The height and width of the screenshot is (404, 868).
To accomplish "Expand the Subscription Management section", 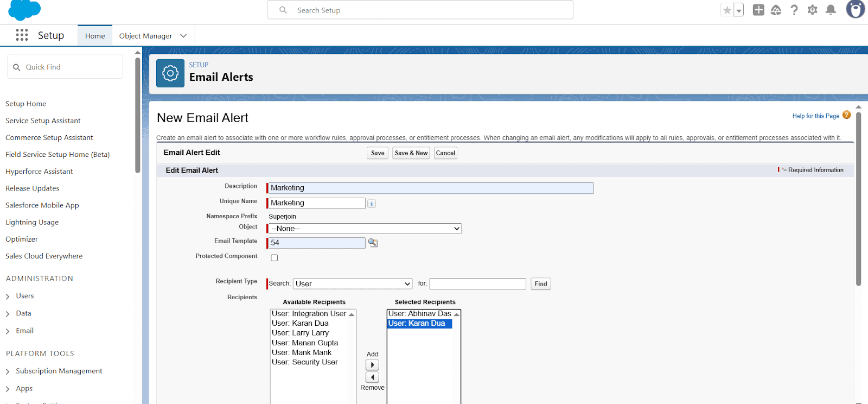I will click(8, 371).
